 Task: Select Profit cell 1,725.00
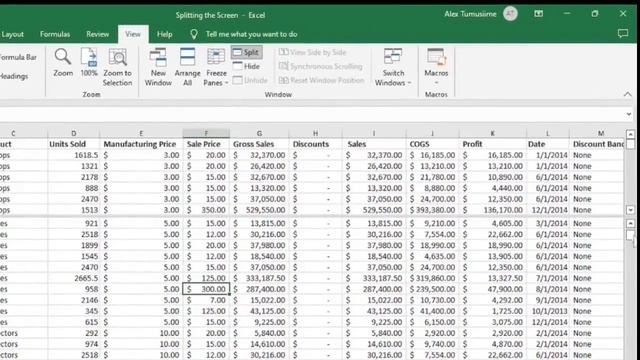coord(493,311)
